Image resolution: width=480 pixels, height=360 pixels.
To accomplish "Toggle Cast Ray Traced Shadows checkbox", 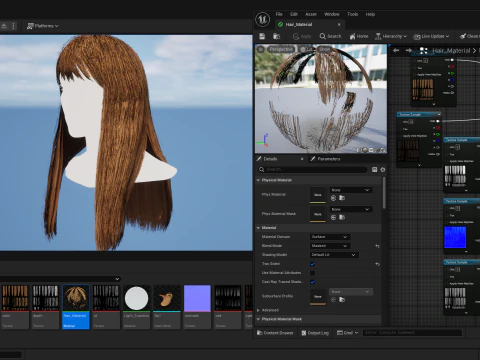I will [x=312, y=282].
